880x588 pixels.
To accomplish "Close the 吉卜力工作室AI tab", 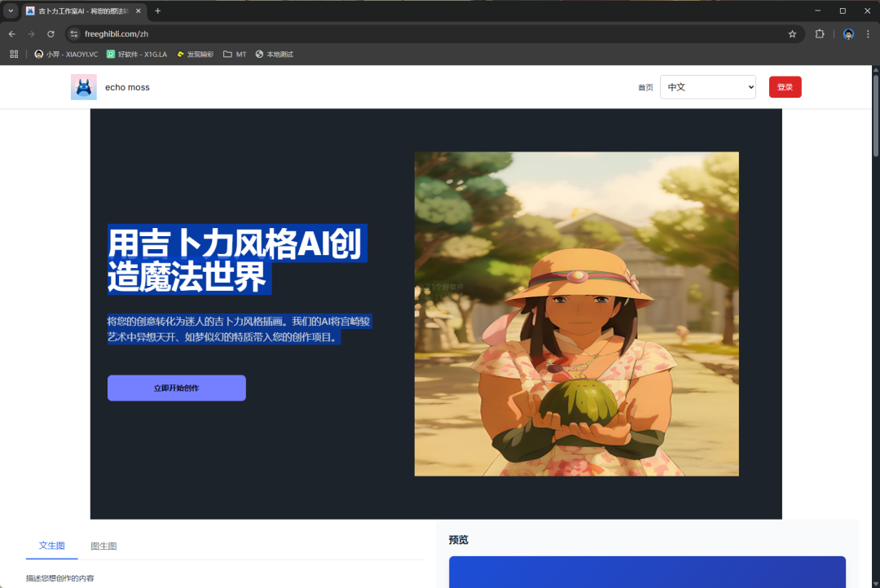I will point(138,11).
